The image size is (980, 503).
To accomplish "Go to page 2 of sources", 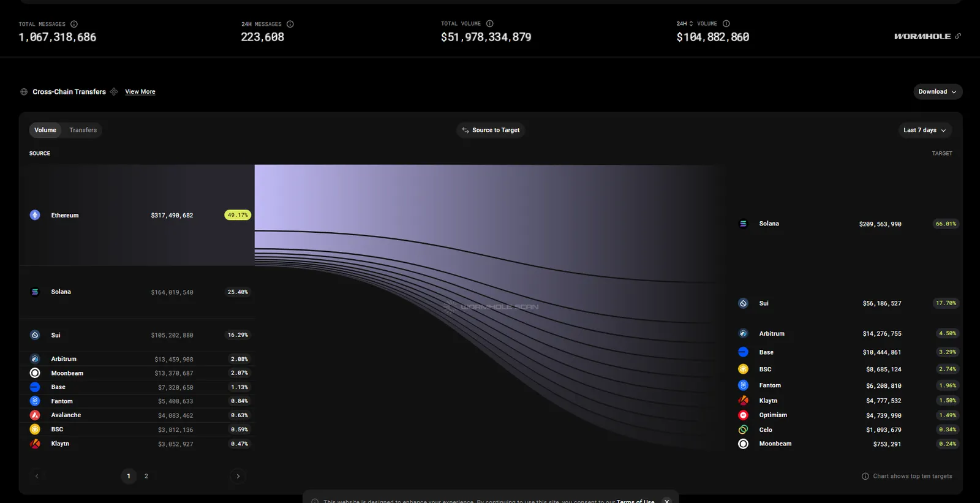I will 146,476.
